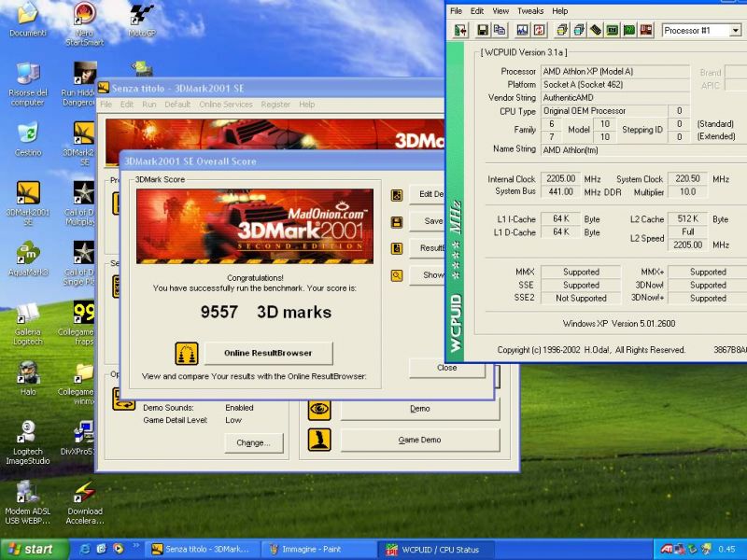Open the Tweaks menu in WCPUID
This screenshot has height=560, width=747.
[x=530, y=11]
